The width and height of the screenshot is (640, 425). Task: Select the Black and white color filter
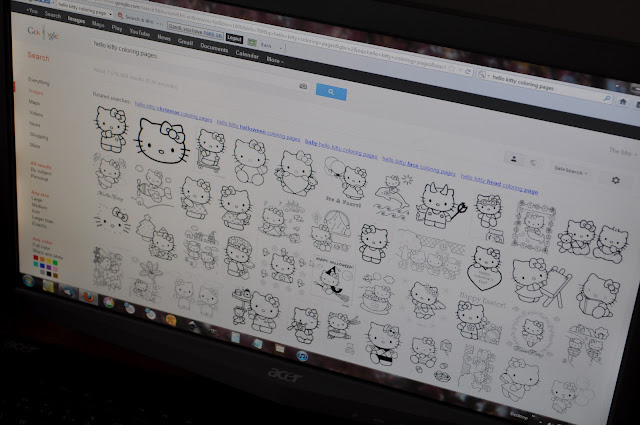click(x=47, y=254)
